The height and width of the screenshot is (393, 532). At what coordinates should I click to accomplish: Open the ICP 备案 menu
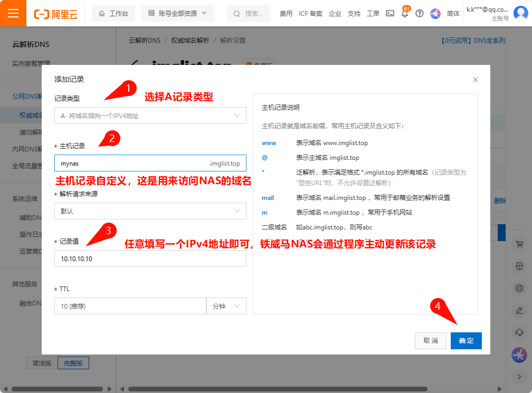coord(310,14)
